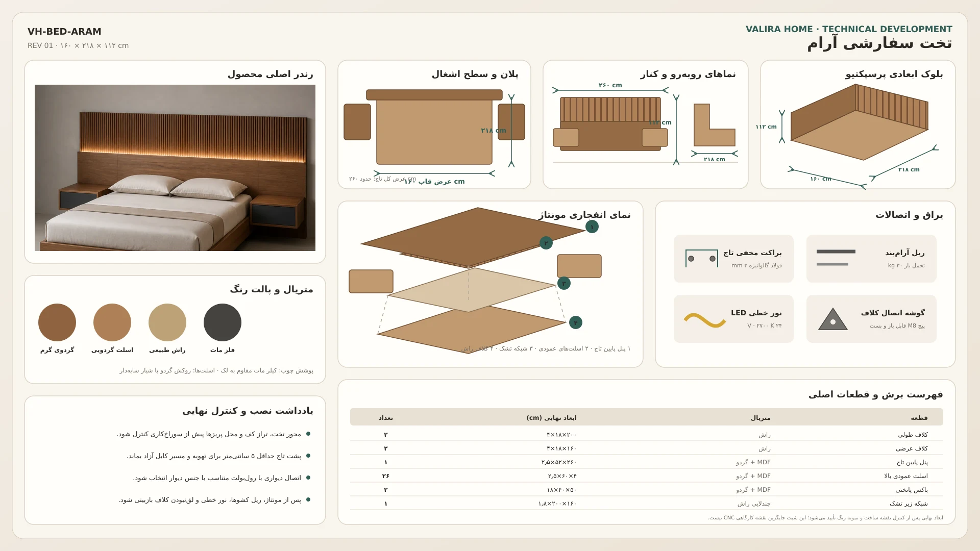
Task: Click the material cell چندلایی راش
Action: point(754,504)
